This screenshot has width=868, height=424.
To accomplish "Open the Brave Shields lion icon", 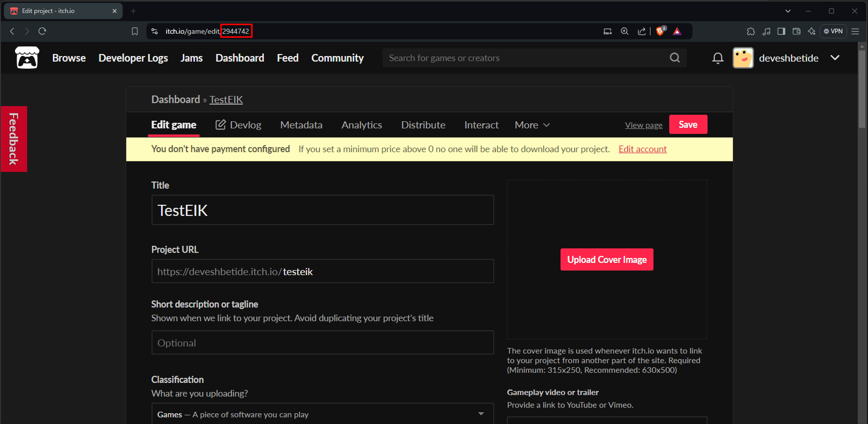I will click(x=660, y=31).
